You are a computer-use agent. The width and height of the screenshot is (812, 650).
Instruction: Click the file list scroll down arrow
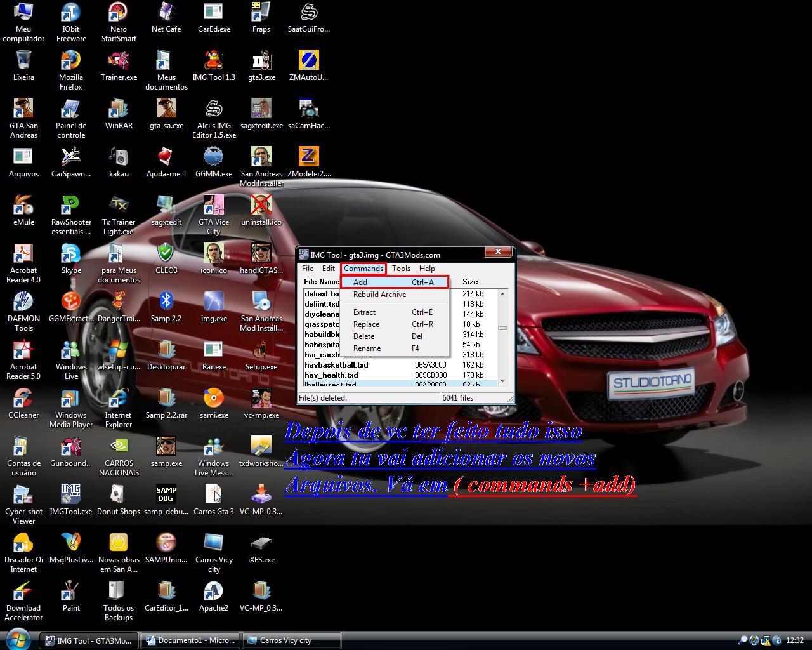(502, 381)
